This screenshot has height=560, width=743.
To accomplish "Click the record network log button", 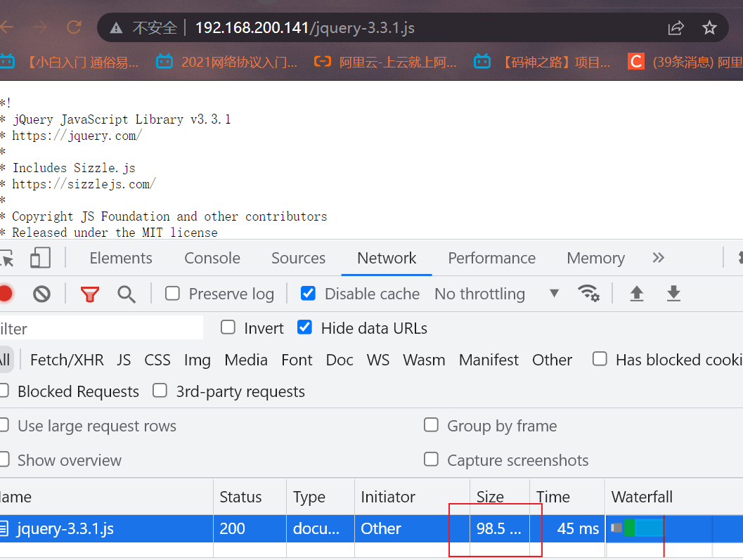I will pos(5,294).
